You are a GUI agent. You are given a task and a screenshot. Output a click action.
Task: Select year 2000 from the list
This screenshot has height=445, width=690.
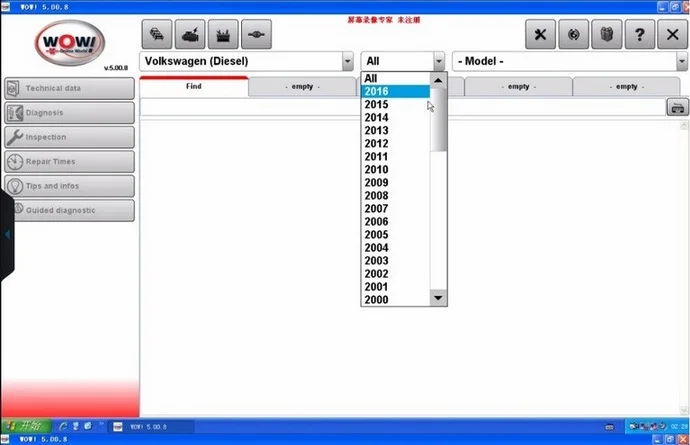[396, 300]
